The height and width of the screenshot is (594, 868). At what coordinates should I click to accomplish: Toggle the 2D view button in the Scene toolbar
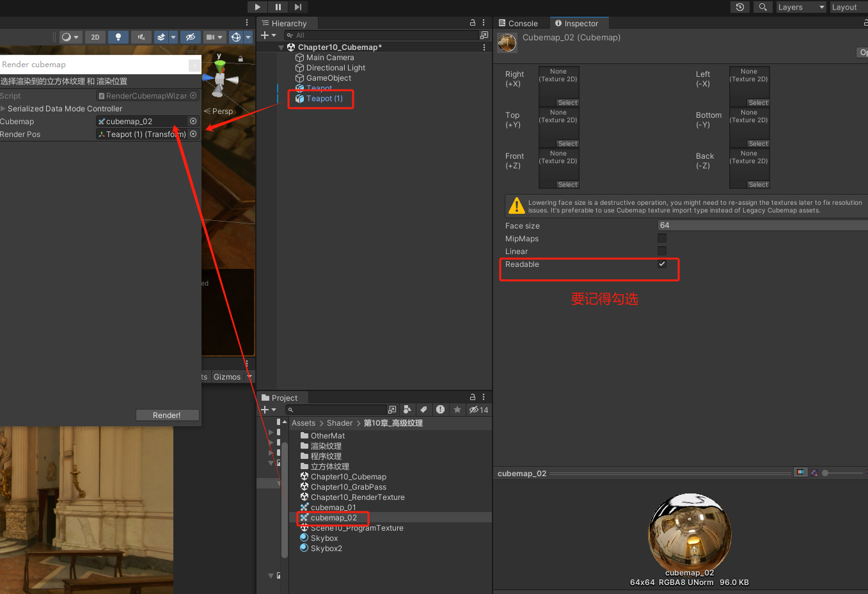pos(95,37)
